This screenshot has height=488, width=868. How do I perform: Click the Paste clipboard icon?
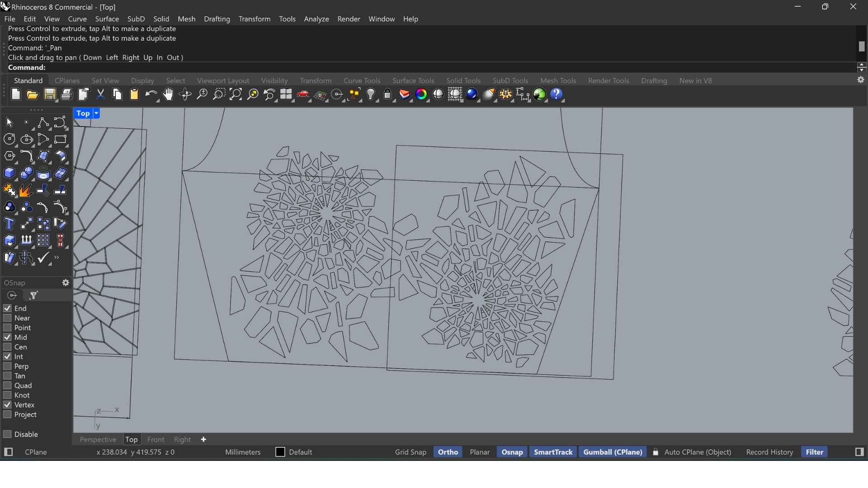[135, 95]
